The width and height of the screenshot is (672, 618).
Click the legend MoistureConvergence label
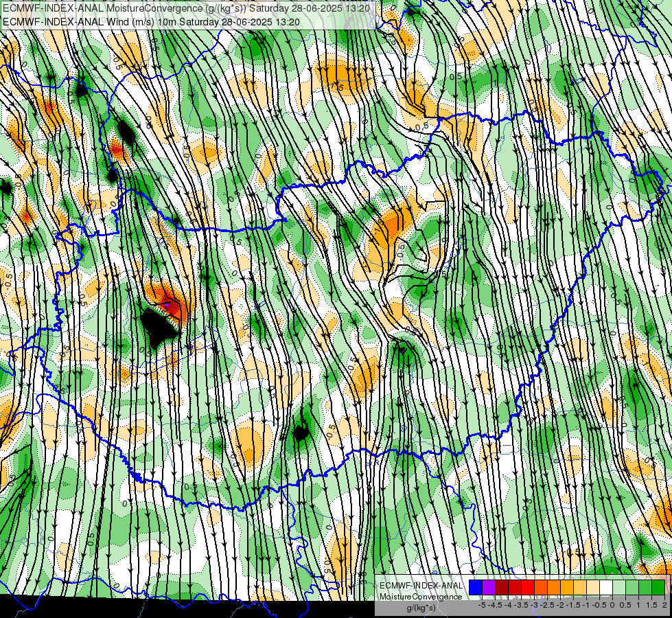(x=421, y=597)
